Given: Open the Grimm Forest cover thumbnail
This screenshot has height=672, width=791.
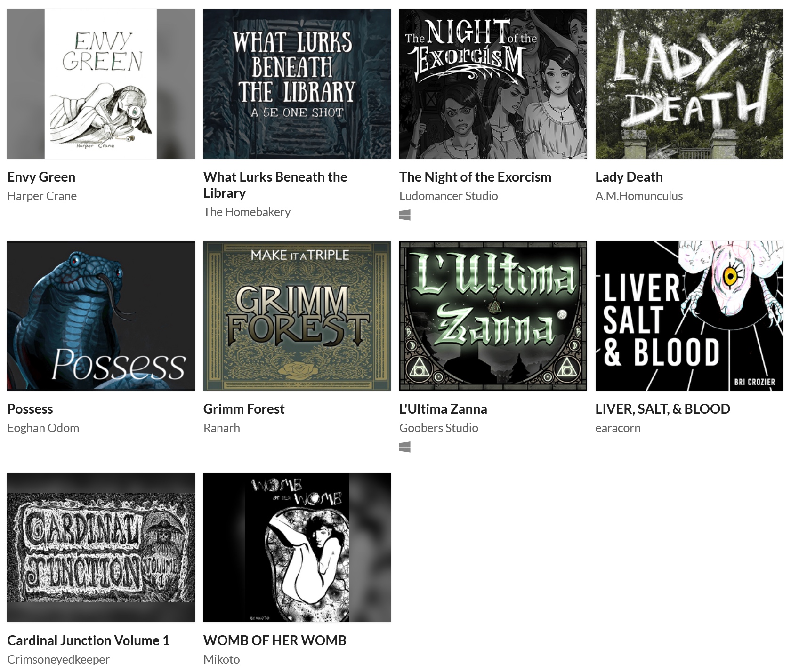Looking at the screenshot, I should pos(297,316).
